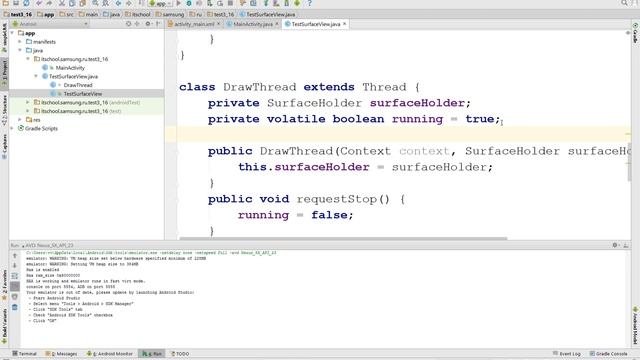Toggle the Favorites side tool window
This screenshot has width=640, height=360.
tap(4, 284)
